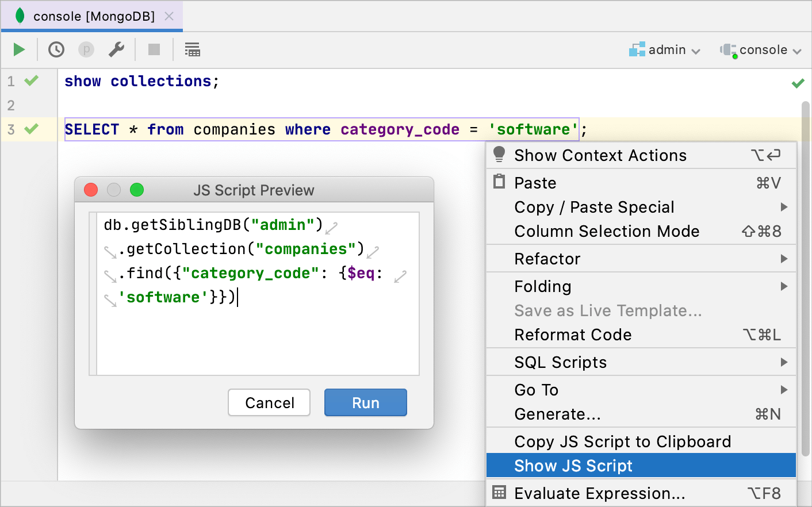Open the console session dropdown
Image resolution: width=812 pixels, height=507 pixels.
pyautogui.click(x=760, y=49)
